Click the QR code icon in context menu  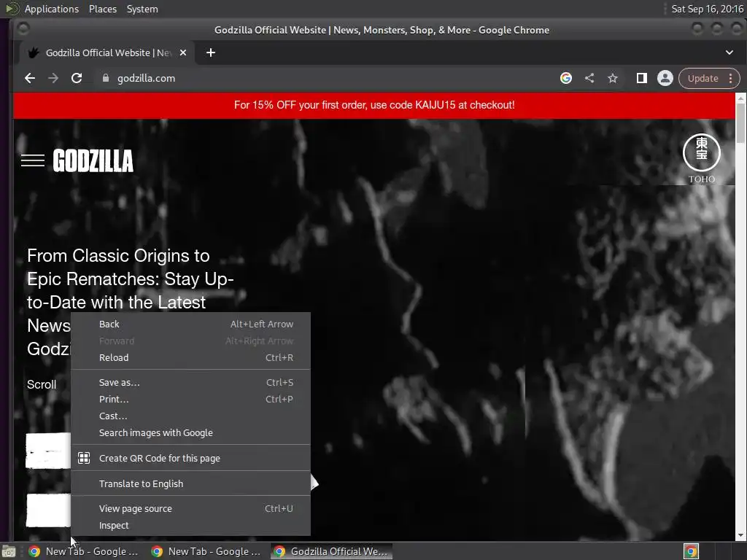click(x=84, y=458)
